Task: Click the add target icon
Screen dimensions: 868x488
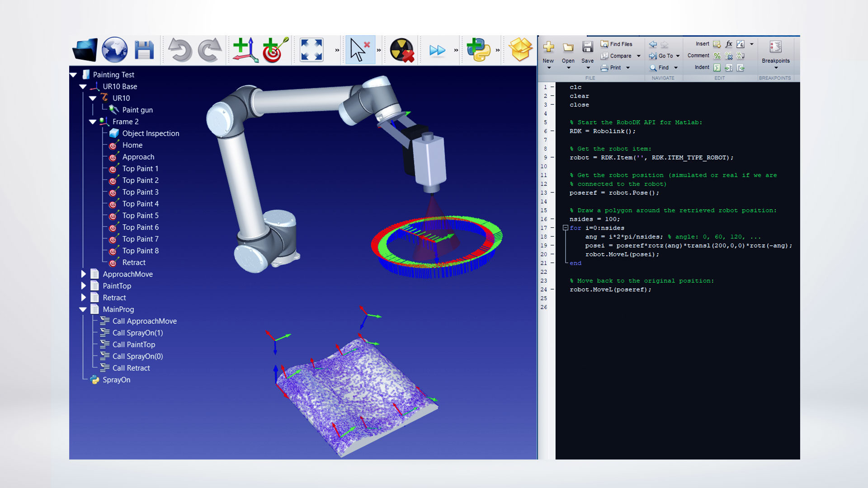Action: 274,50
